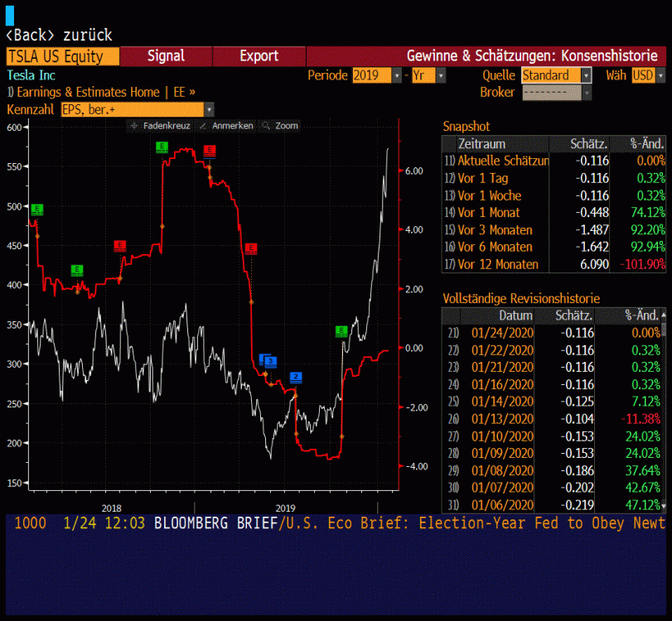Screen dimensions: 672x621
Task: Select the green E earnings marker in 2019
Action: click(341, 331)
